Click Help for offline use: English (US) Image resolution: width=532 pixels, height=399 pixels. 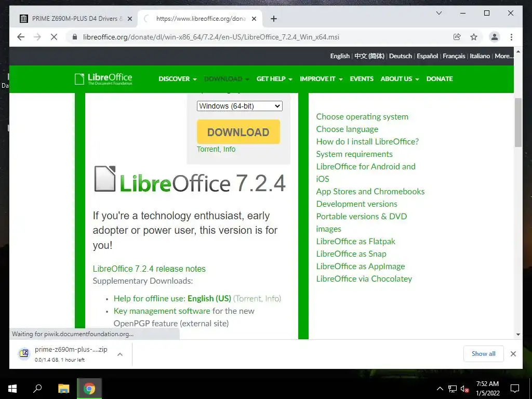(x=172, y=298)
